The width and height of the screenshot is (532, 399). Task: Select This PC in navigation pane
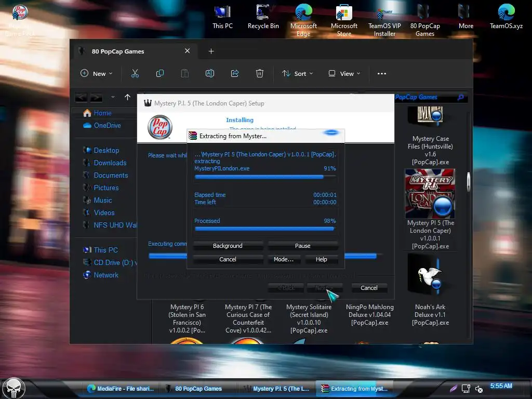(x=100, y=250)
